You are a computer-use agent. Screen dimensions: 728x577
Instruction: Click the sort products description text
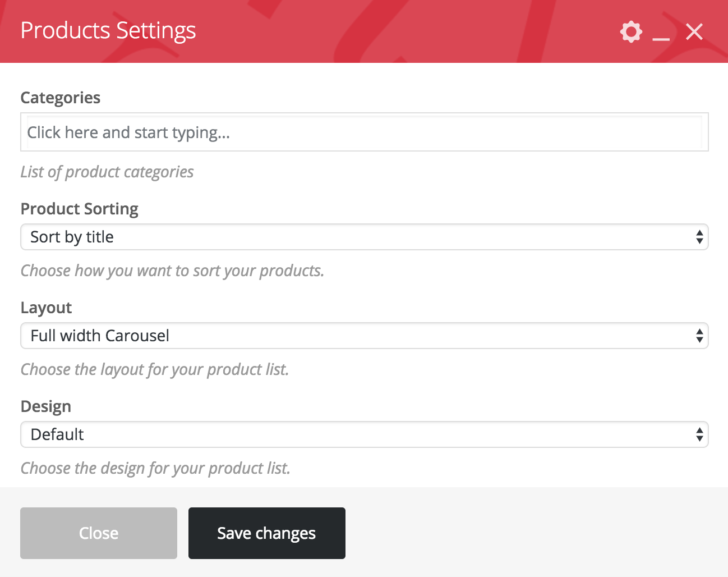pyautogui.click(x=172, y=271)
